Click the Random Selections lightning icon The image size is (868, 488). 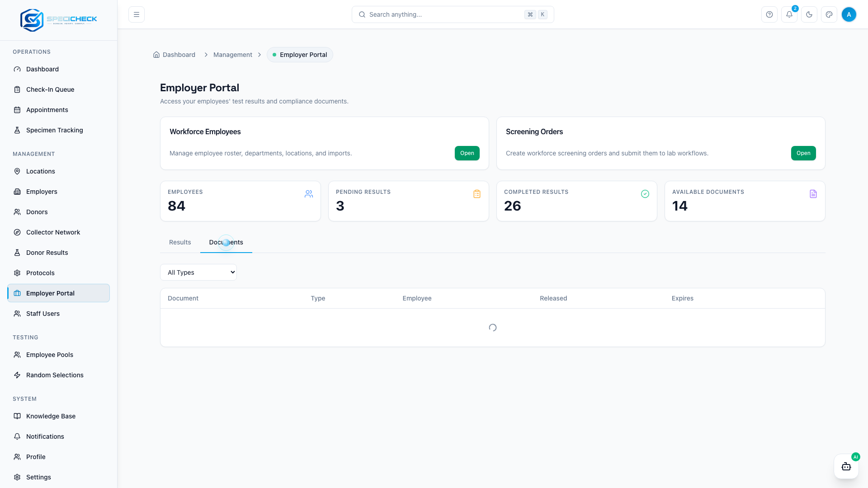tap(17, 375)
